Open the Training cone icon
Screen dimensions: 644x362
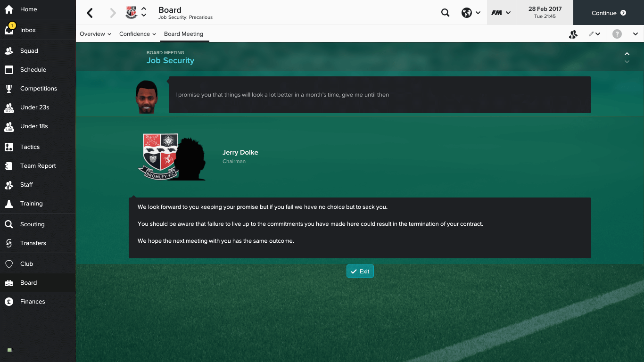pyautogui.click(x=9, y=204)
